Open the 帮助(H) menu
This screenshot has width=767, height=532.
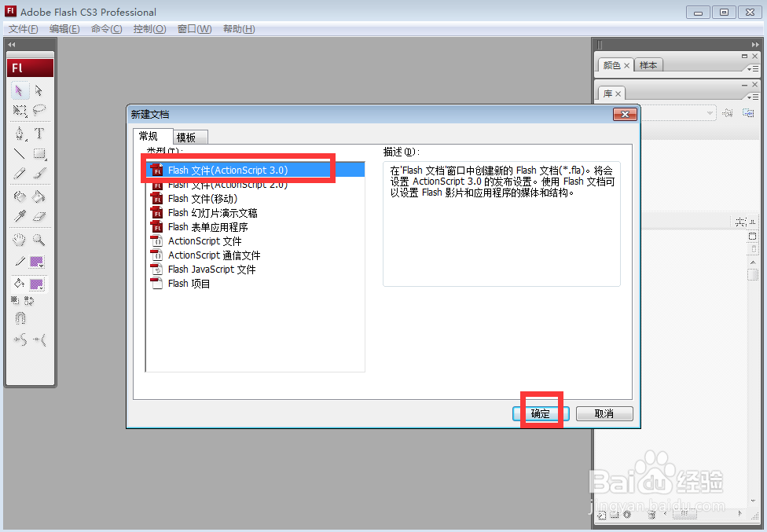[239, 29]
